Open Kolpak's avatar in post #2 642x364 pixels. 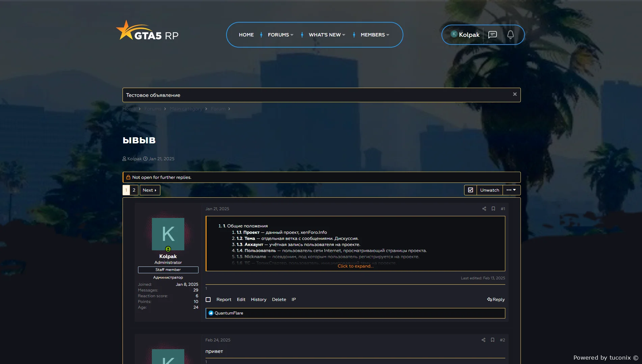168,357
